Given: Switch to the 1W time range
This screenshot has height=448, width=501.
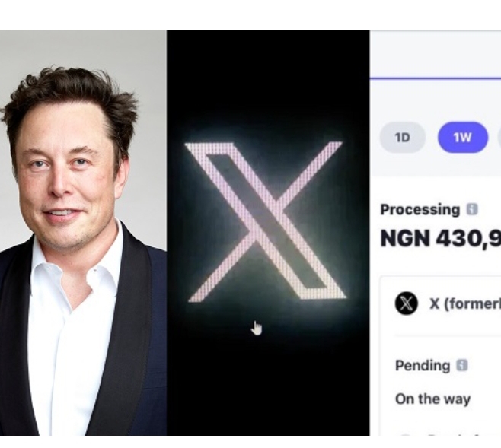Looking at the screenshot, I should click(x=463, y=137).
